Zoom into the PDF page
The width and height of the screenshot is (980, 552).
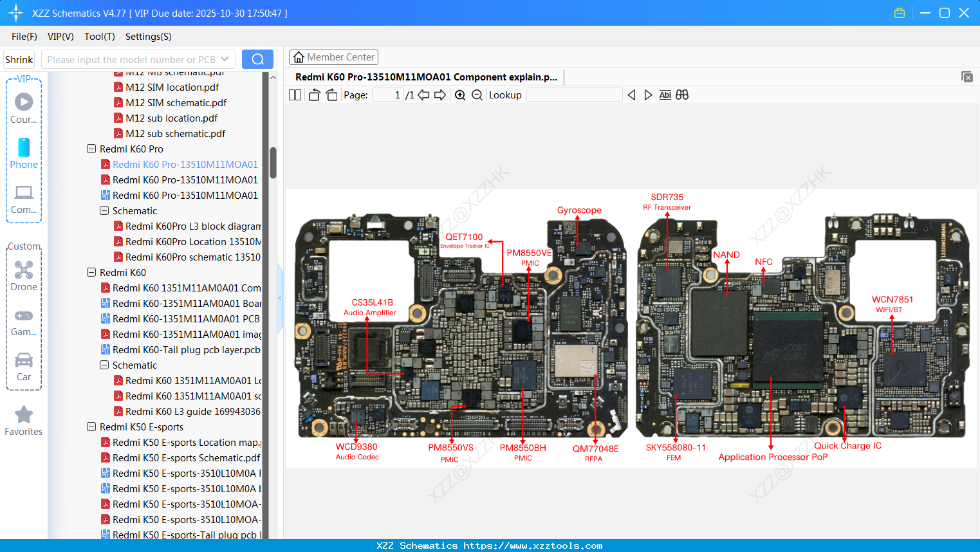(x=460, y=95)
